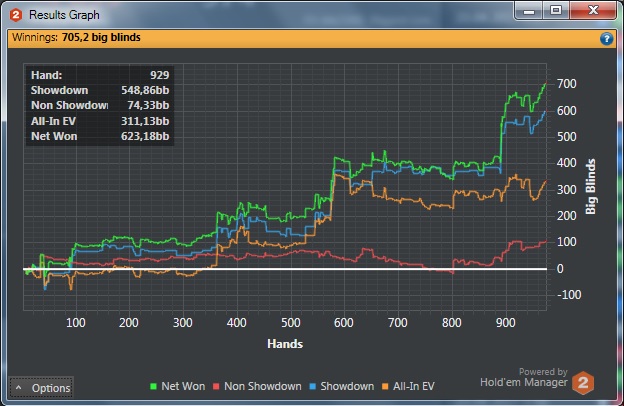This screenshot has height=406, width=624.
Task: Maximize the Results Graph window
Action: pyautogui.click(x=556, y=11)
